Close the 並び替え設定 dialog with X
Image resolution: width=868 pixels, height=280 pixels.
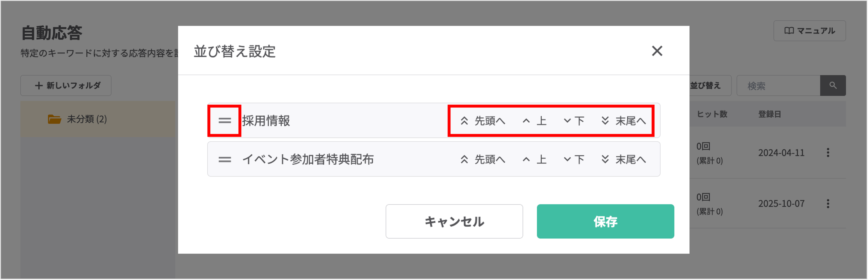click(657, 51)
